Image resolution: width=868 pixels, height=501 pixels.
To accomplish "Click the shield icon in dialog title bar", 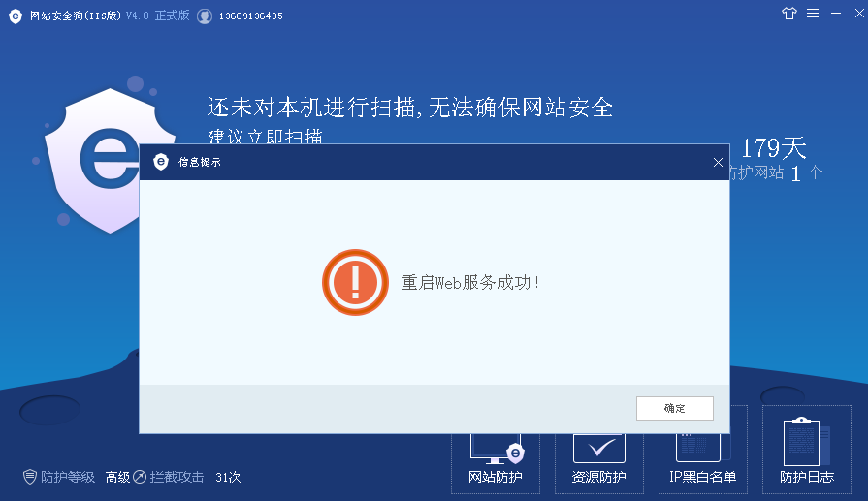I will [161, 162].
